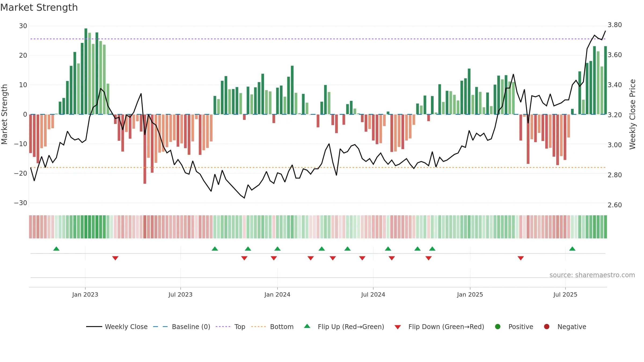
Task: Toggle the Flip Up (Red→Green) legend label
Action: tap(351, 327)
